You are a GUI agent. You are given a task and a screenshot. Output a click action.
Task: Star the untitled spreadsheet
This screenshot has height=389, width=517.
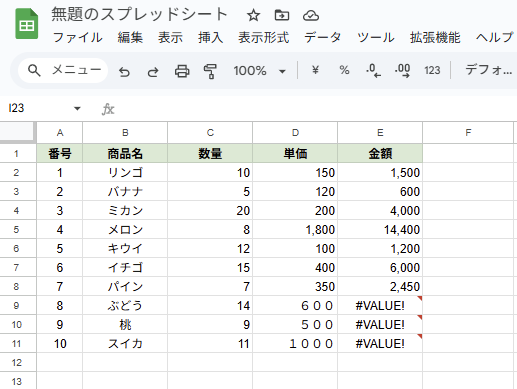coord(253,15)
